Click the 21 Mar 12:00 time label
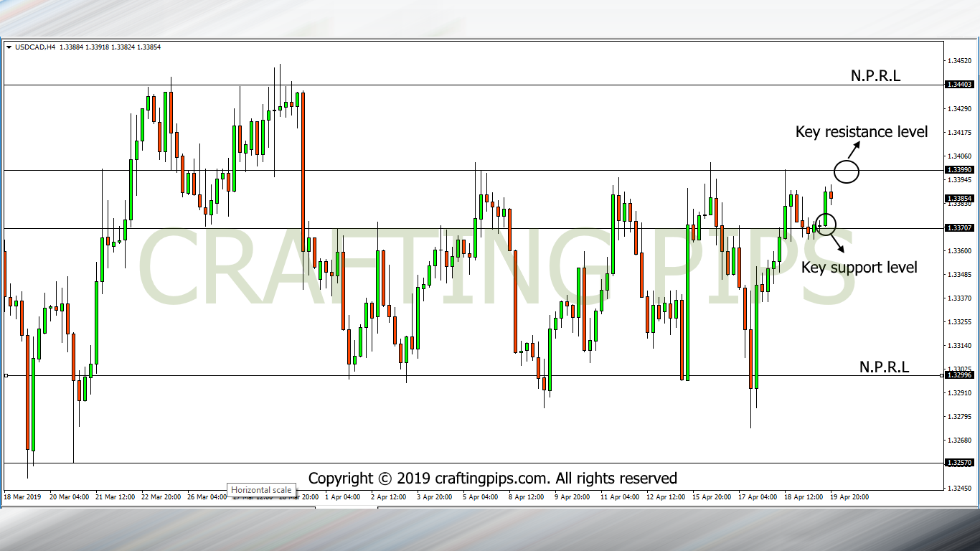The image size is (980, 551). (115, 496)
